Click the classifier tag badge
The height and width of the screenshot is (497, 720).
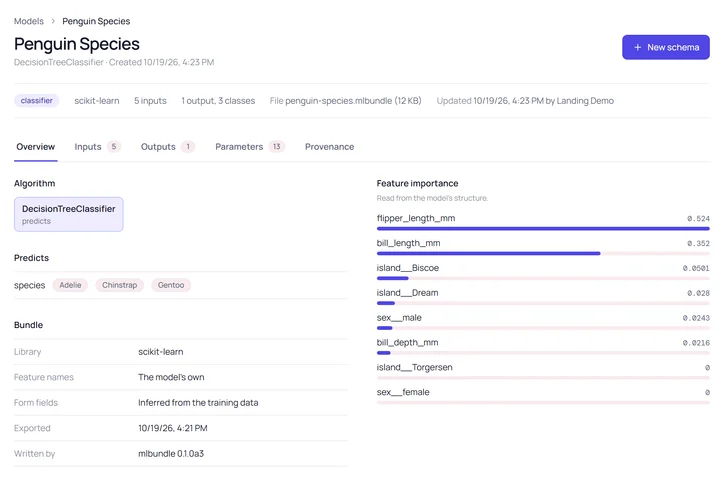click(37, 101)
